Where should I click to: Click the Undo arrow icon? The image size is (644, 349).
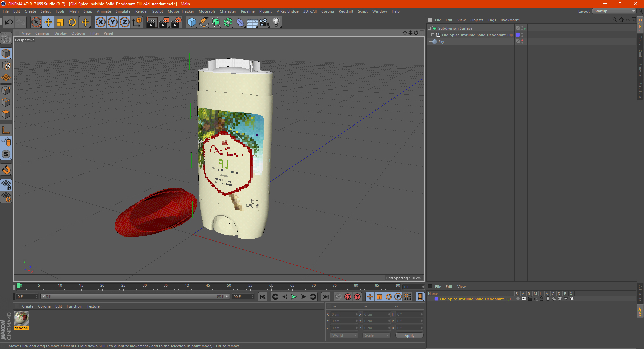(x=9, y=22)
